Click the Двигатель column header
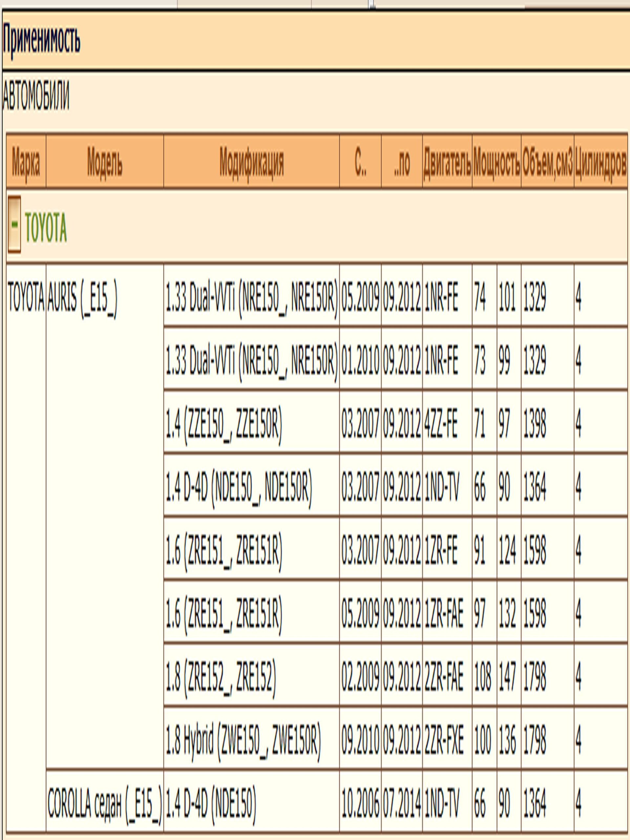This screenshot has width=630, height=840. [447, 162]
